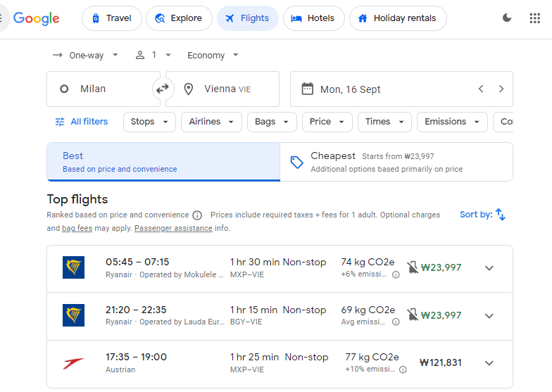Expand the 05:45 Ryanair flight details
The image size is (552, 392).
[x=489, y=268]
